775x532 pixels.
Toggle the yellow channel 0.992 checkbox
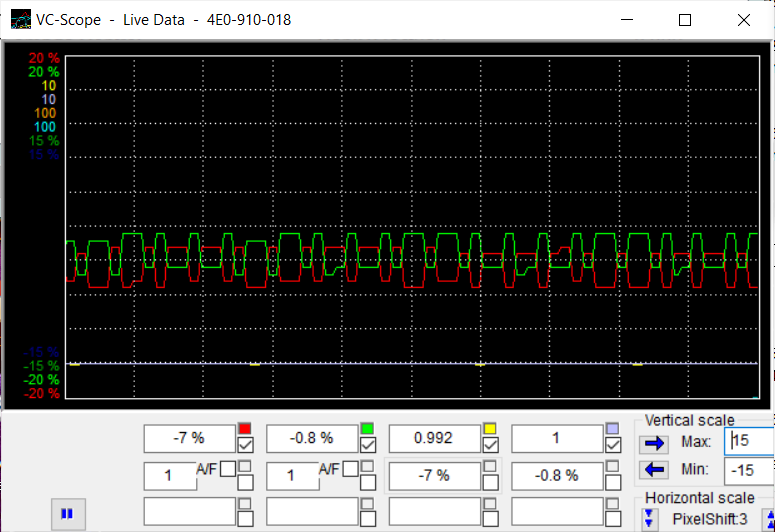pos(490,445)
